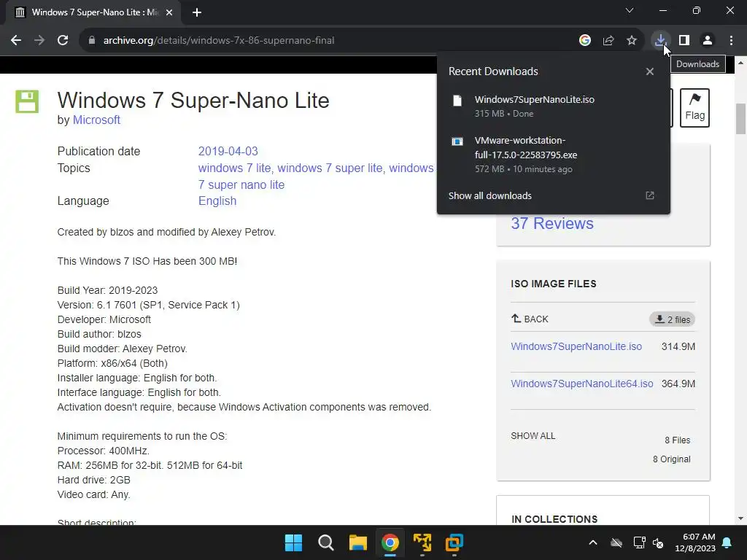
Task: Select the Windows 7 Super-Nano Lite tab
Action: (93, 12)
